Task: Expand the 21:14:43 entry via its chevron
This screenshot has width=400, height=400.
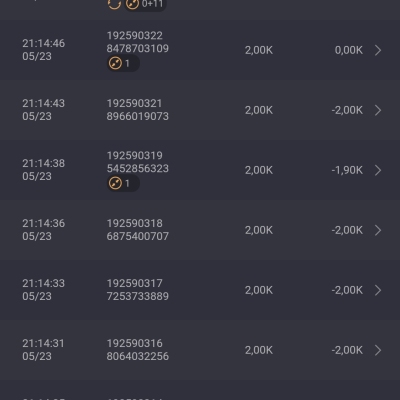Action: click(x=378, y=110)
